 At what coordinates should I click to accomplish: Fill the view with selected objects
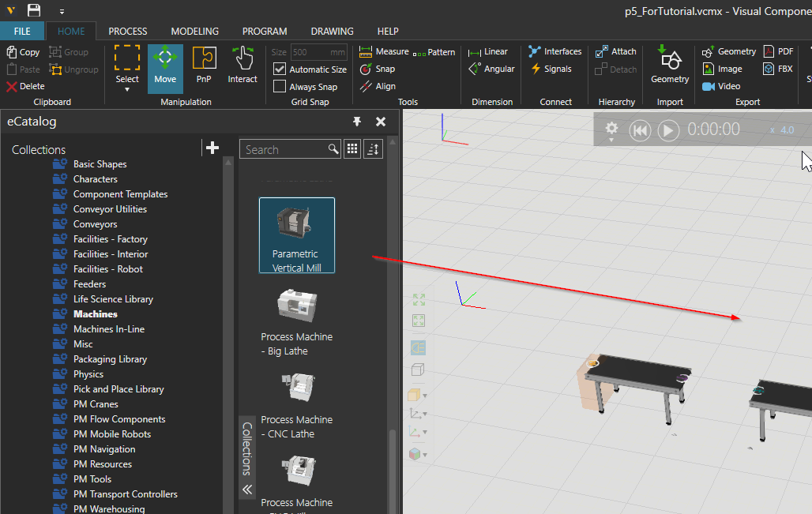(419, 321)
